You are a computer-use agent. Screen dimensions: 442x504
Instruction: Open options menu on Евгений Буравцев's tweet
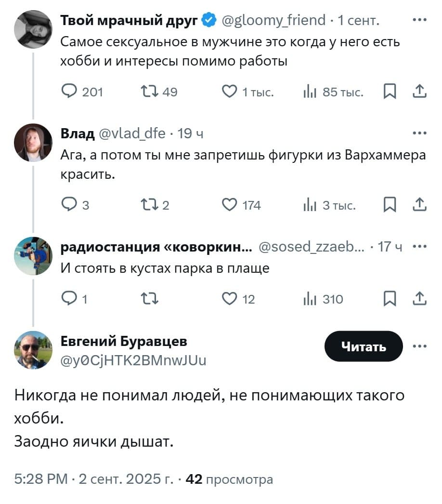tap(420, 345)
